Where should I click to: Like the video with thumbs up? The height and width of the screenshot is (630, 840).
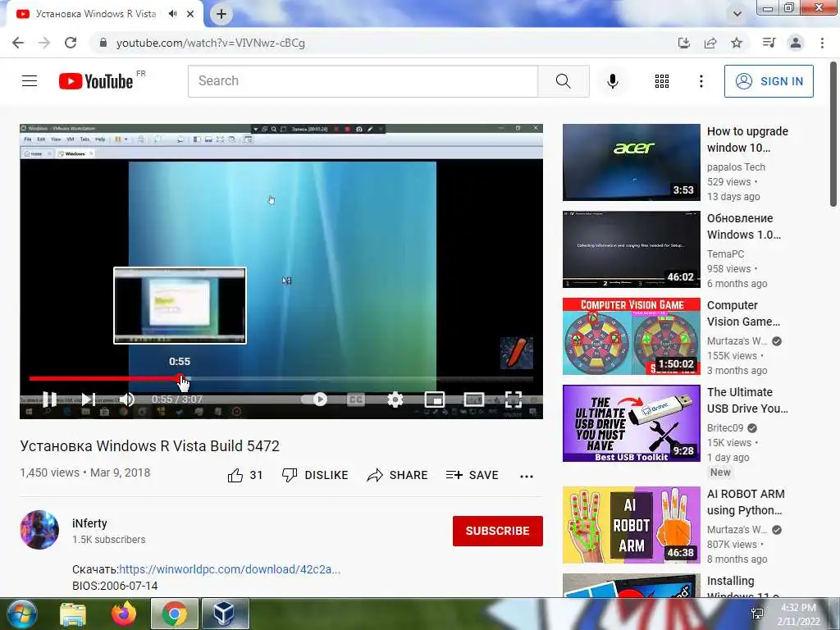pos(244,475)
